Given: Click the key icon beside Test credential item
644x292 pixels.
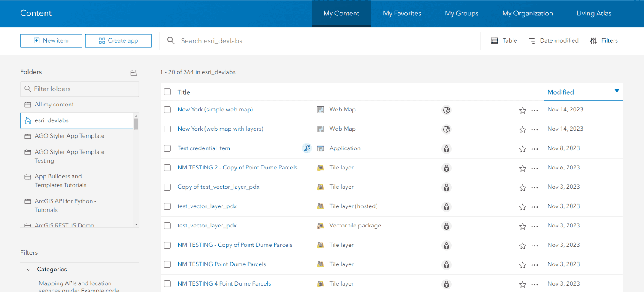Looking at the screenshot, I should 307,148.
